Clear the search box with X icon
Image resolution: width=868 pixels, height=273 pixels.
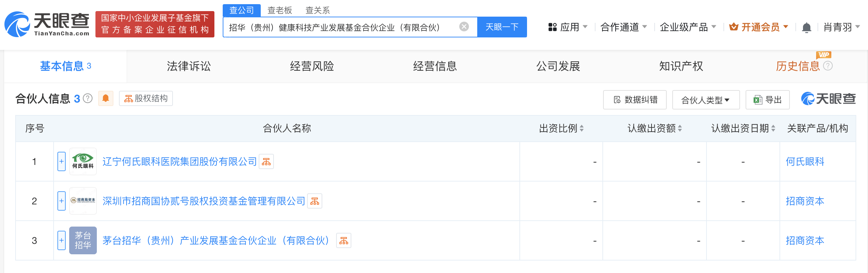coord(464,27)
